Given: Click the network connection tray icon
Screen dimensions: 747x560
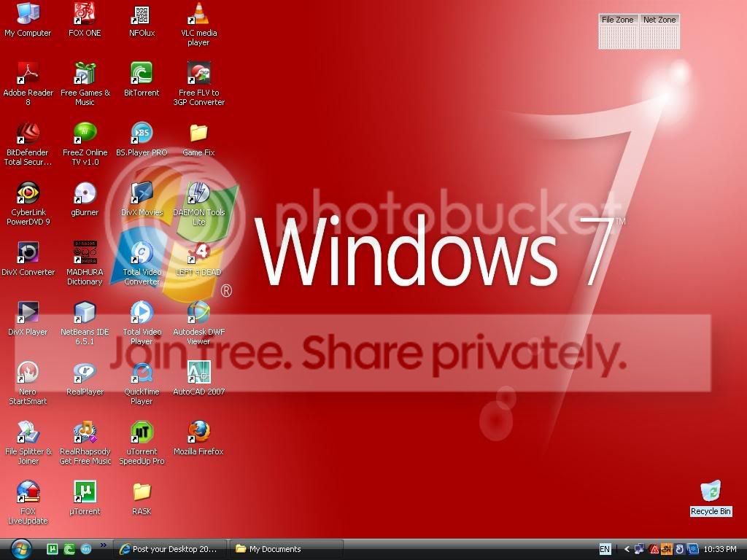Looking at the screenshot, I should tap(639, 549).
